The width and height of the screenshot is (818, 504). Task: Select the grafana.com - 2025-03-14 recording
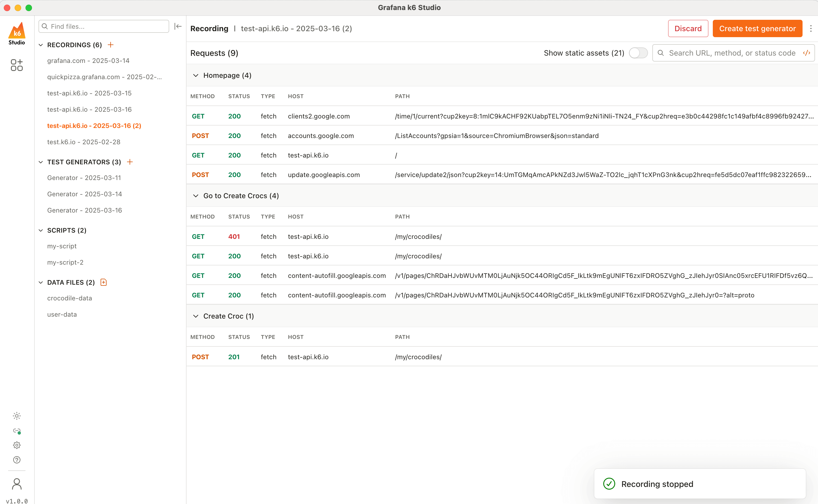click(x=88, y=61)
